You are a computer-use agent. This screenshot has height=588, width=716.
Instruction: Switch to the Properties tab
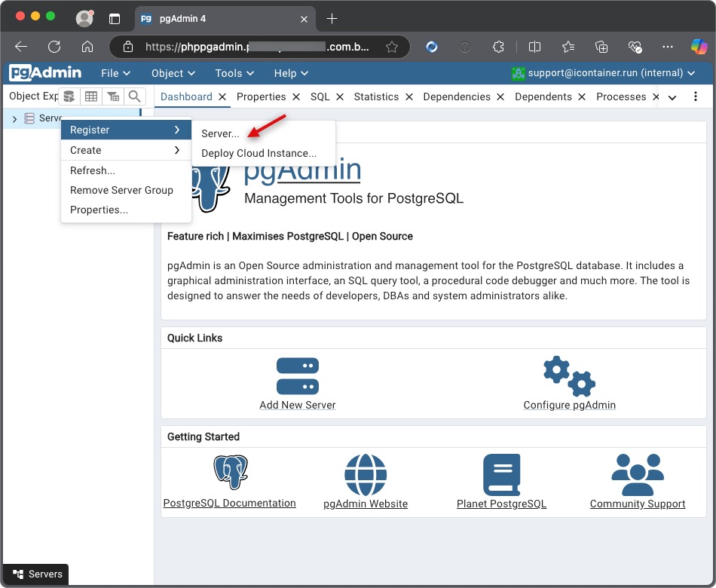coord(262,96)
